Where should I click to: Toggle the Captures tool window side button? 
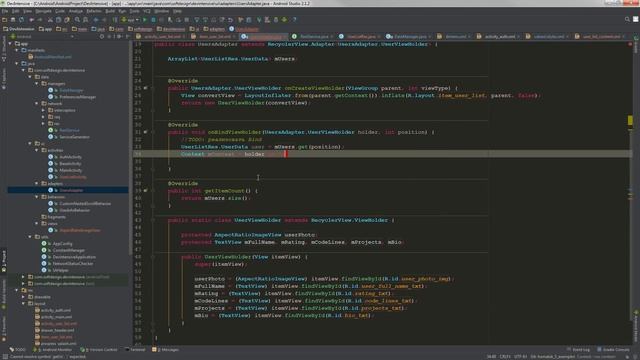click(4, 78)
